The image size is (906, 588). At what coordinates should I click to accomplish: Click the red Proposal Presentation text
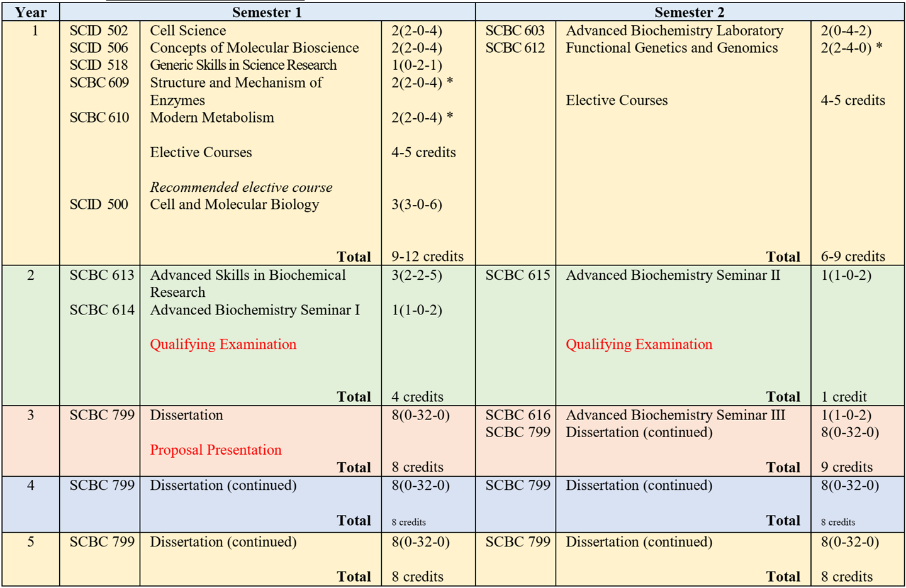point(215,450)
